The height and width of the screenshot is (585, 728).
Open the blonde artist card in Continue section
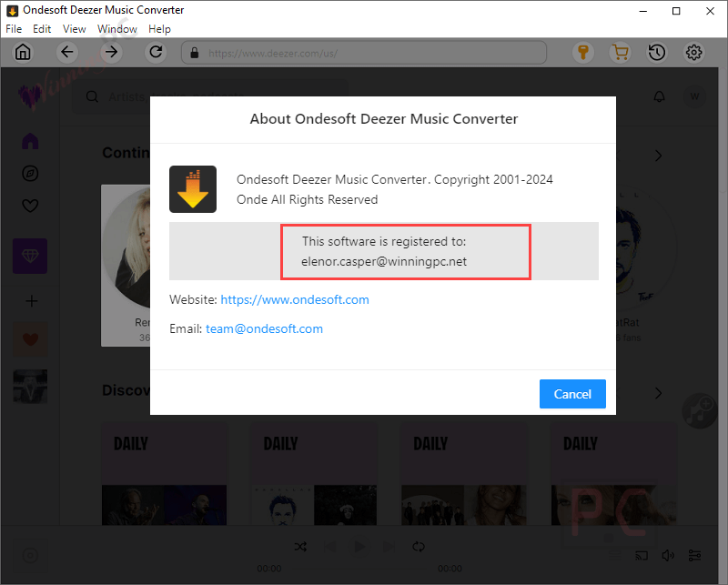[126, 265]
